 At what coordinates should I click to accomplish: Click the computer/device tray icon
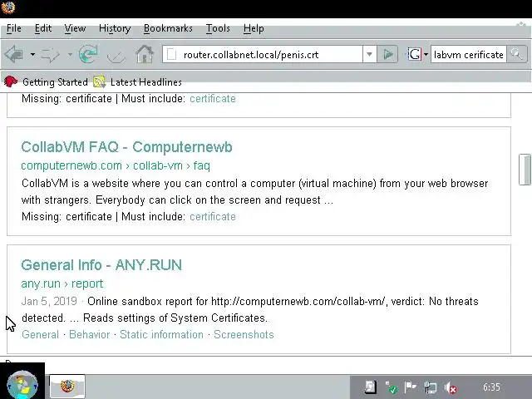point(431,387)
